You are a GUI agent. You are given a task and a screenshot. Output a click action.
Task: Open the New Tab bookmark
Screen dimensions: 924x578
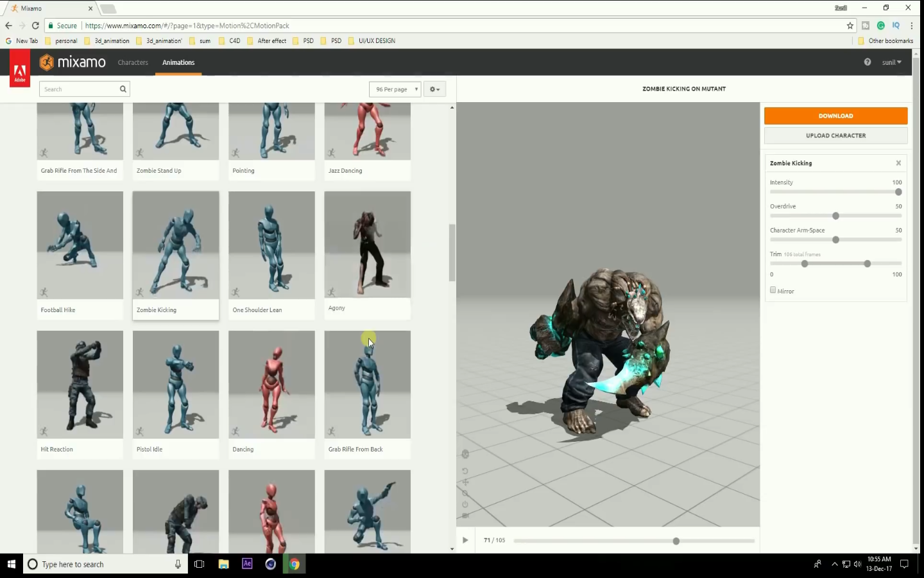22,40
